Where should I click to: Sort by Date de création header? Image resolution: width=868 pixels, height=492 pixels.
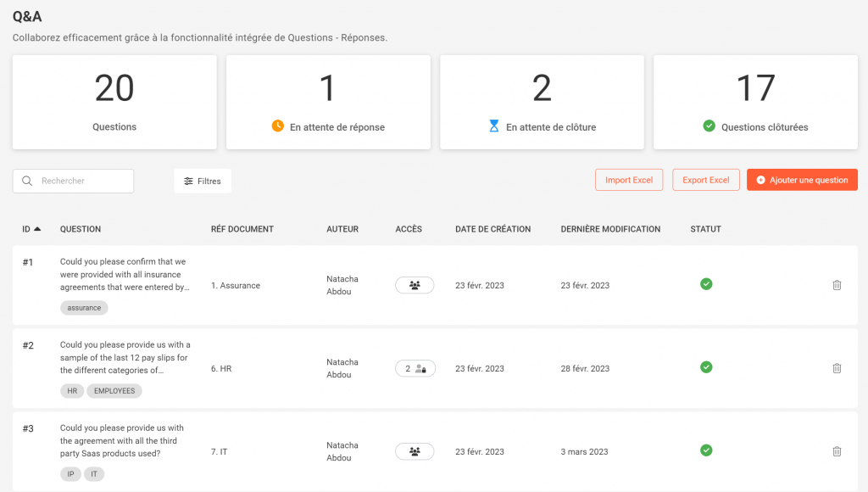click(x=492, y=229)
